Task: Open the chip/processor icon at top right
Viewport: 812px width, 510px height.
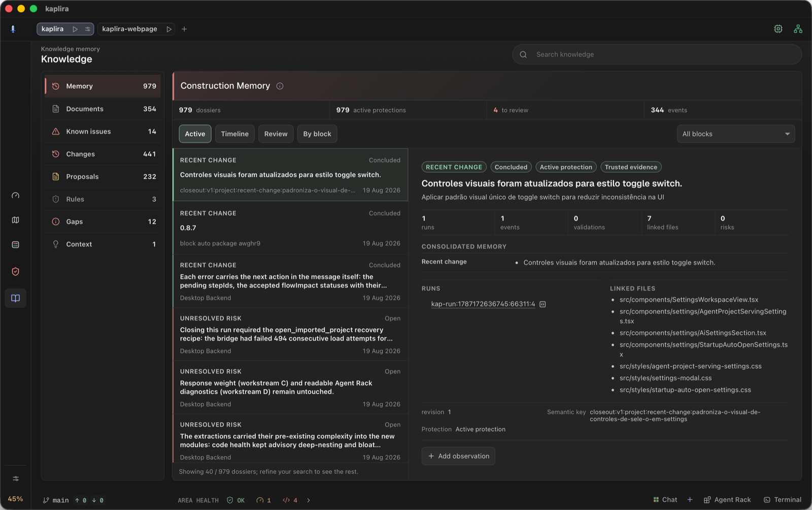Action: 778,29
